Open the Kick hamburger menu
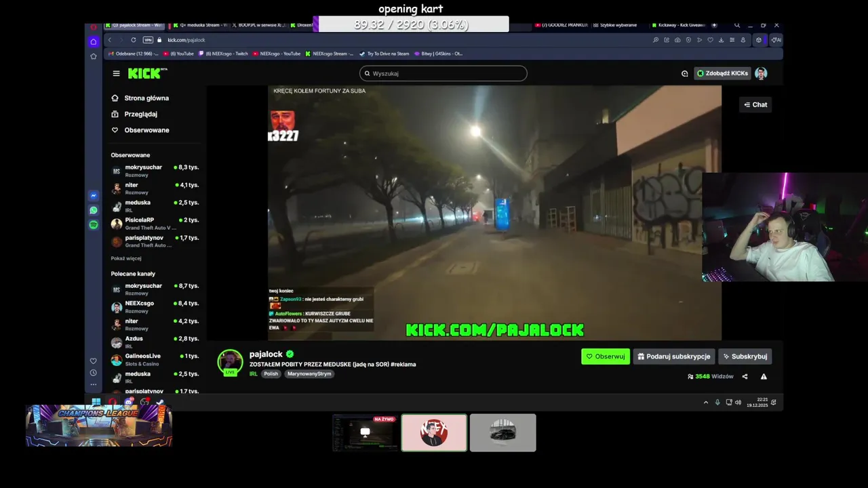The height and width of the screenshot is (488, 868). [x=116, y=73]
